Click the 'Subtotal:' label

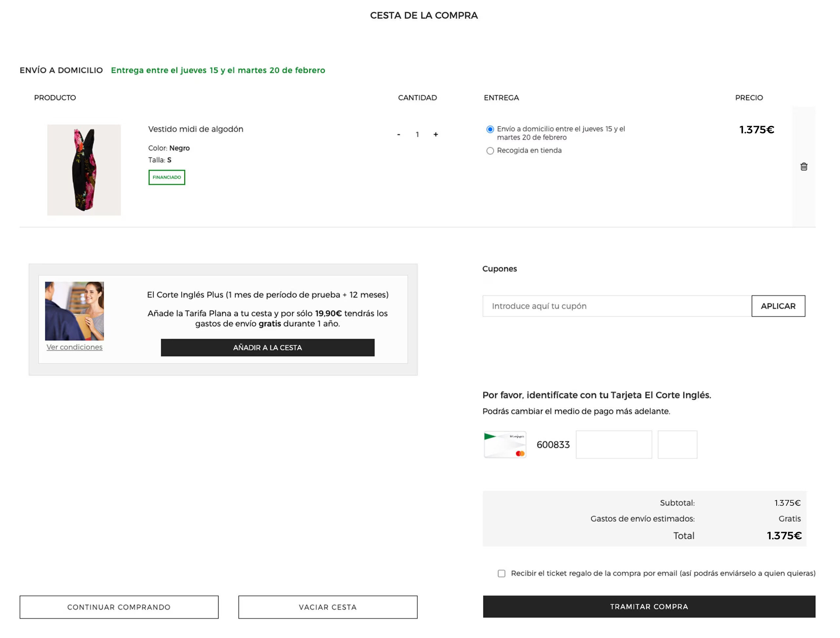[x=677, y=503]
